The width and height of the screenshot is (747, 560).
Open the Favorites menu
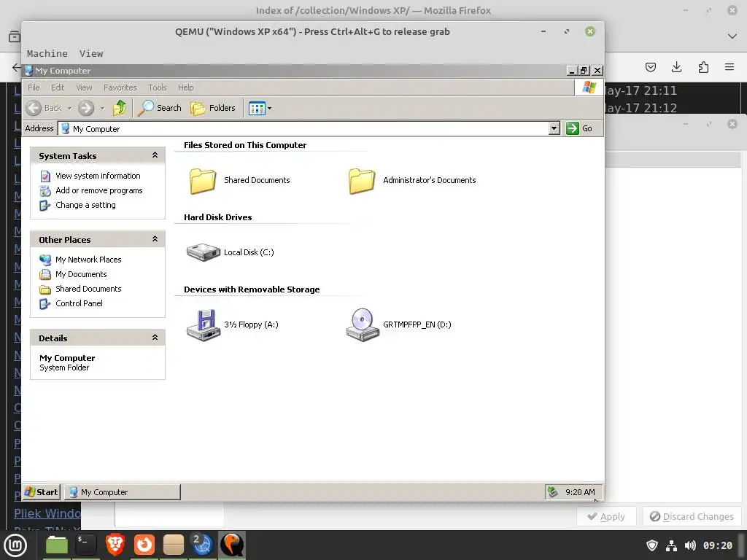coord(120,87)
